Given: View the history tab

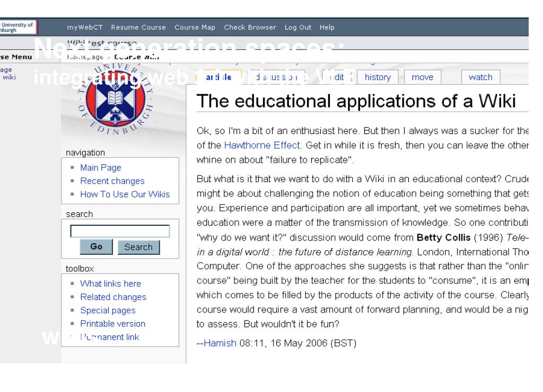Looking at the screenshot, I should coord(378,77).
